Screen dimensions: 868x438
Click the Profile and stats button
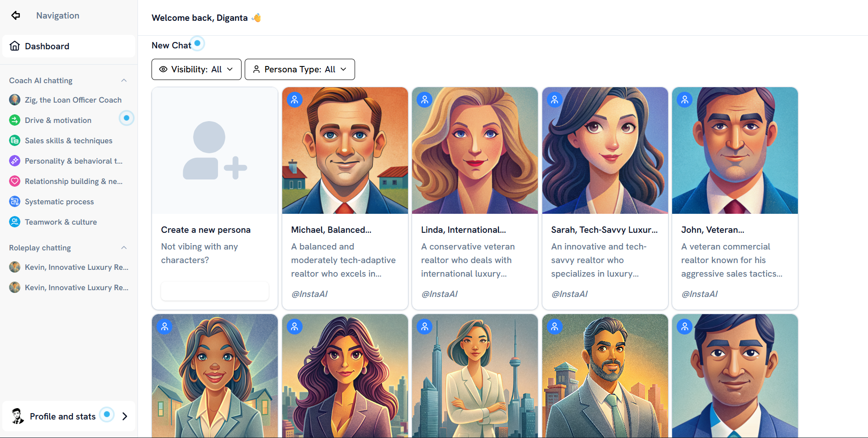(x=62, y=416)
